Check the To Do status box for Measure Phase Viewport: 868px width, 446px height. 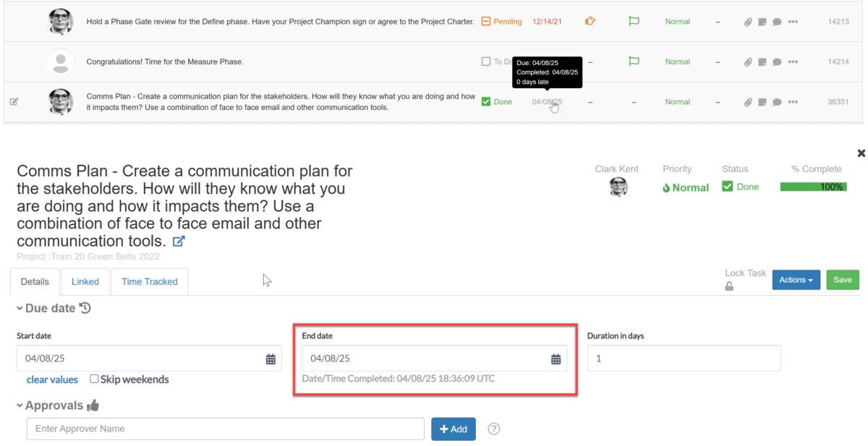coord(486,61)
